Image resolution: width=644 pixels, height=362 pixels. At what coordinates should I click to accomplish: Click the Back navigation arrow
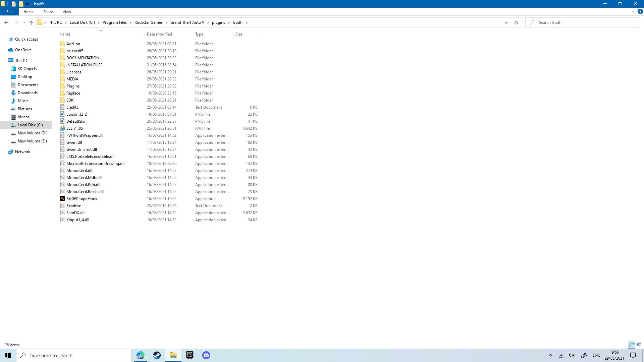pos(6,22)
